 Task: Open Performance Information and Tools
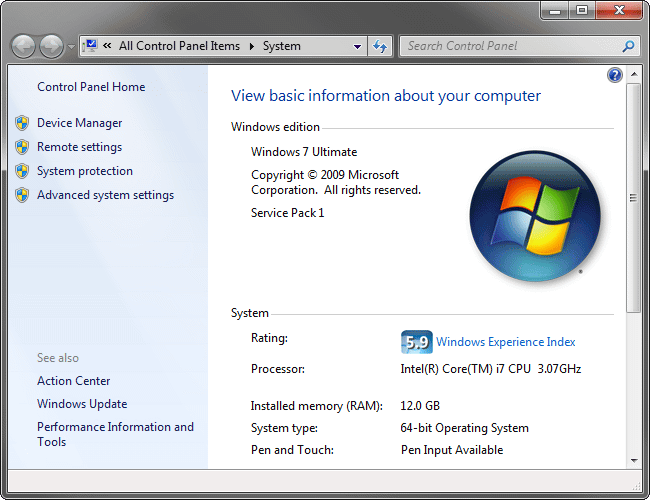click(115, 434)
